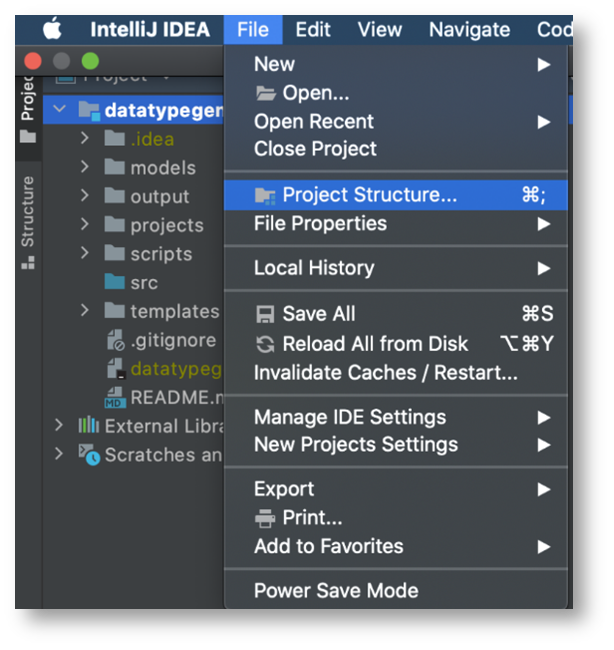
Task: Expand External Libraries node
Action: coord(59,425)
